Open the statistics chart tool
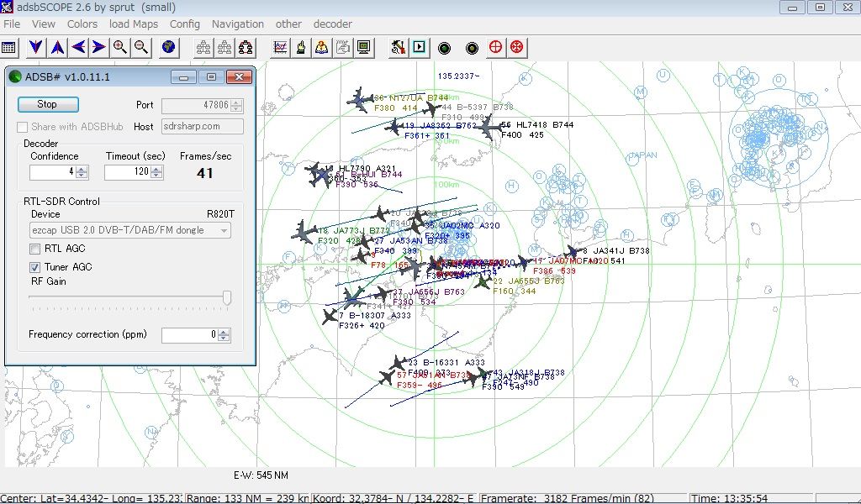 tap(281, 48)
